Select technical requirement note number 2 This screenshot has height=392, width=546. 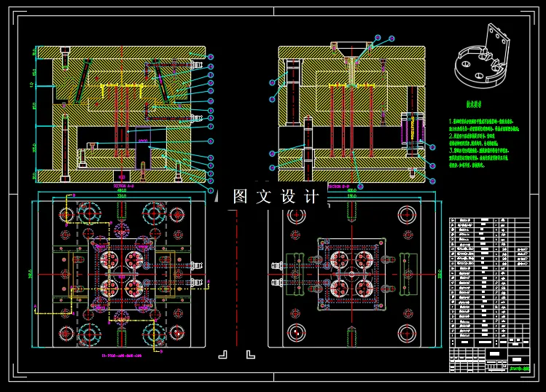(474, 140)
